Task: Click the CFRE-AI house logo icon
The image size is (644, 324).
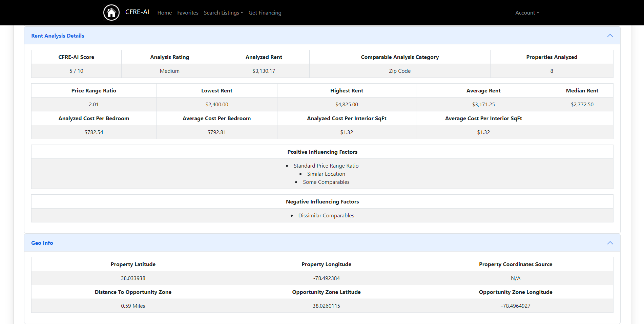Action: coord(111,13)
